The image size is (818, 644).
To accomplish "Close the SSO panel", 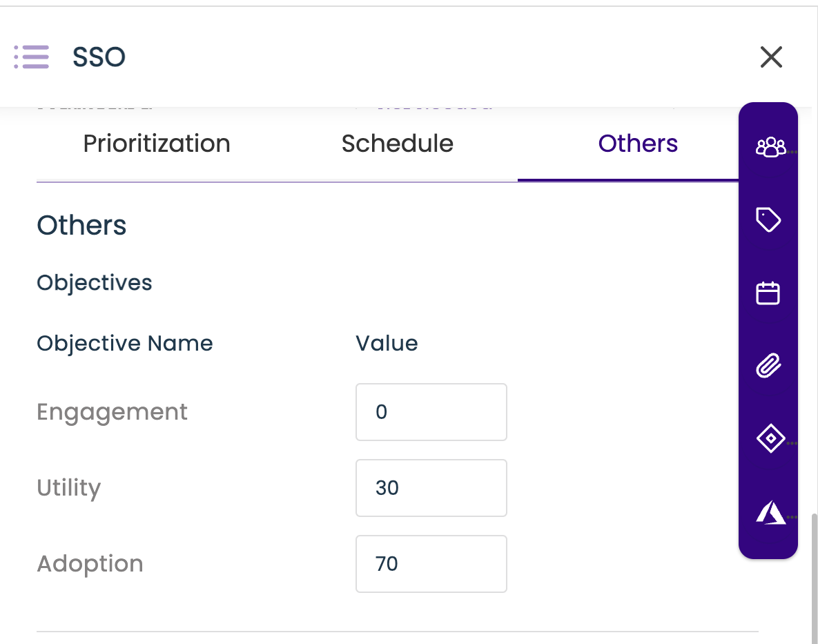I will pyautogui.click(x=770, y=57).
